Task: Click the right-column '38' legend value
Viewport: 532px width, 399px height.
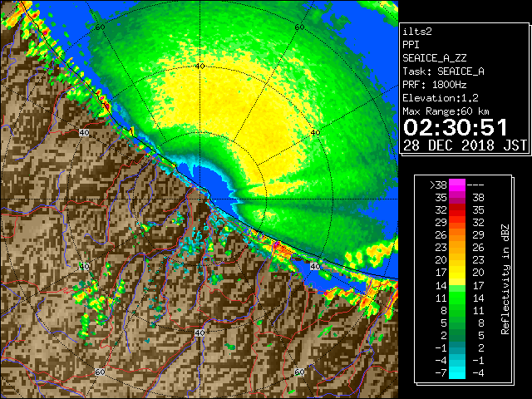Action: 478,198
